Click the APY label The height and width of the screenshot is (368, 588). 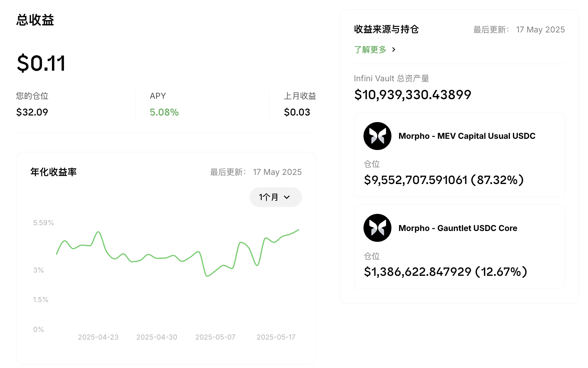158,96
